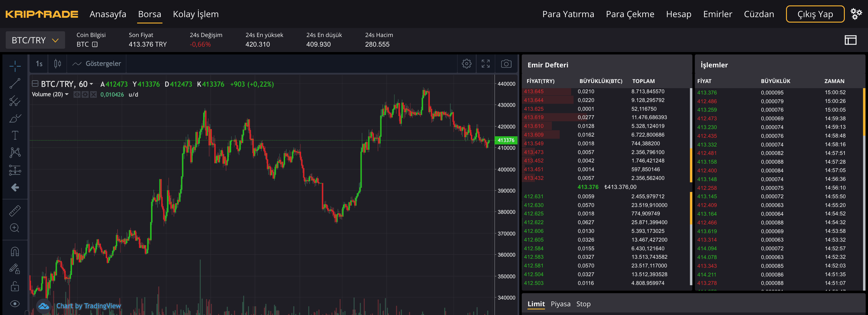Open the Kolay İşlem menu
Viewport: 868px width, 315px height.
tap(195, 14)
